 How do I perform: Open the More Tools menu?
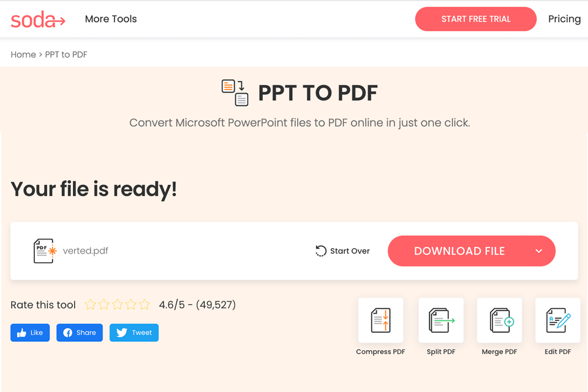(x=111, y=19)
